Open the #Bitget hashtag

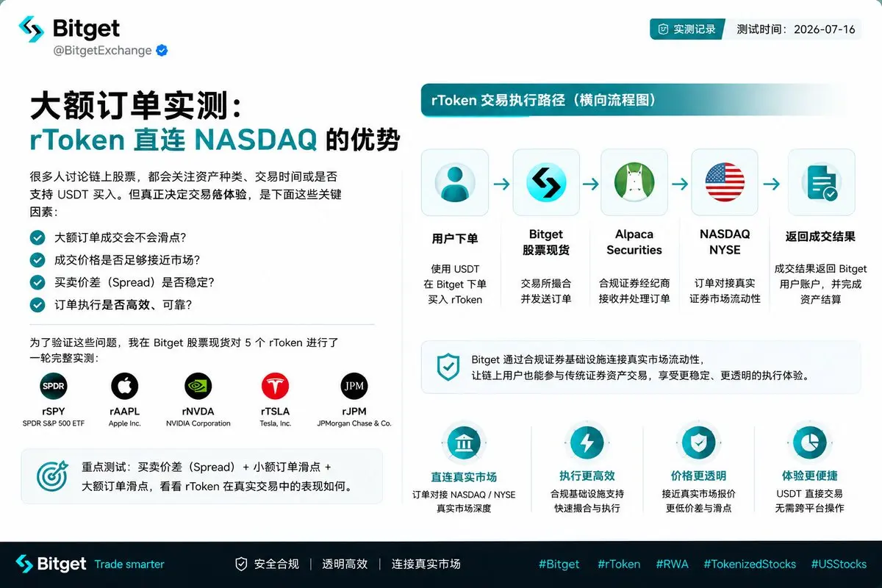(x=559, y=564)
